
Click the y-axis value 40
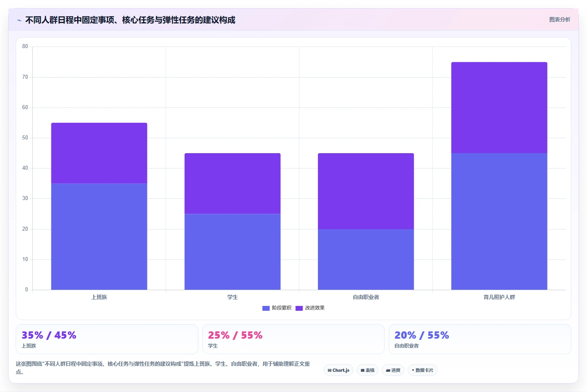[x=25, y=168]
